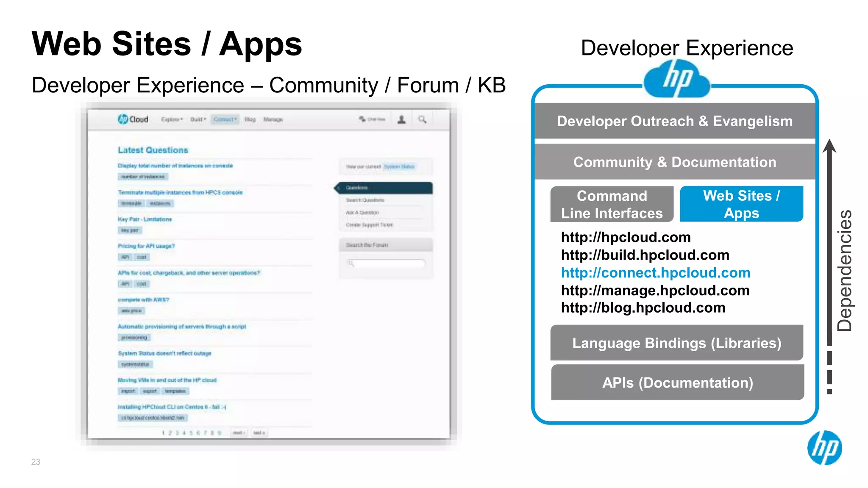Image resolution: width=868 pixels, height=488 pixels.
Task: Select Search Questions in the sidebar
Action: click(365, 200)
